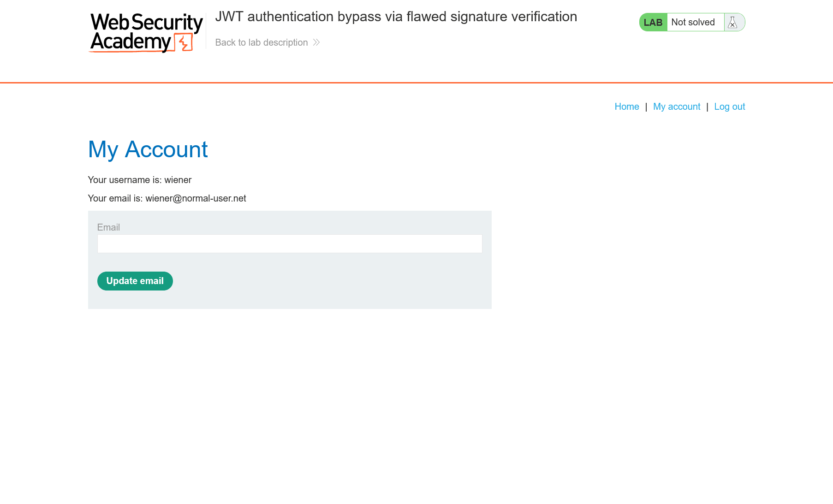Screen dimensions: 833x504
Task: Focus the Email input field
Action: [x=290, y=243]
